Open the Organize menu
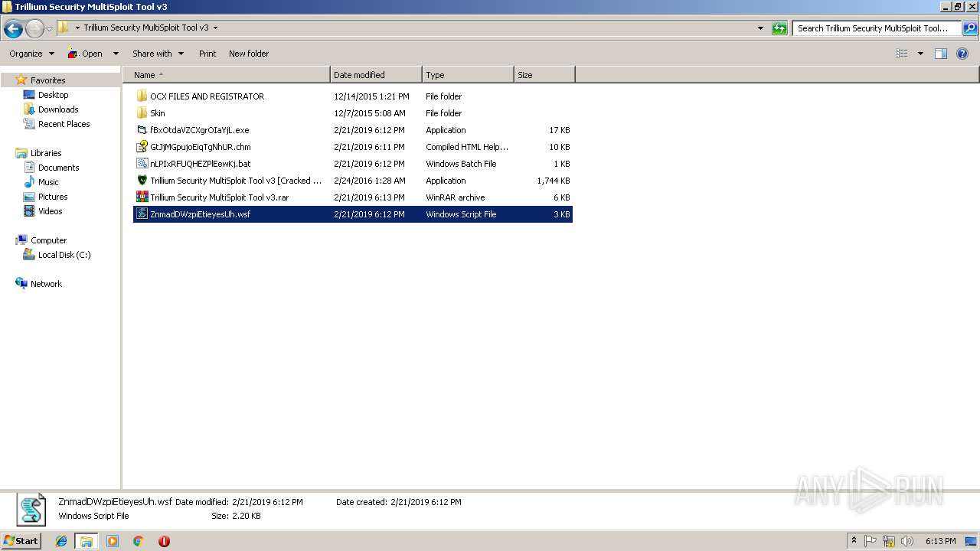This screenshot has height=551, width=980. click(x=31, y=54)
